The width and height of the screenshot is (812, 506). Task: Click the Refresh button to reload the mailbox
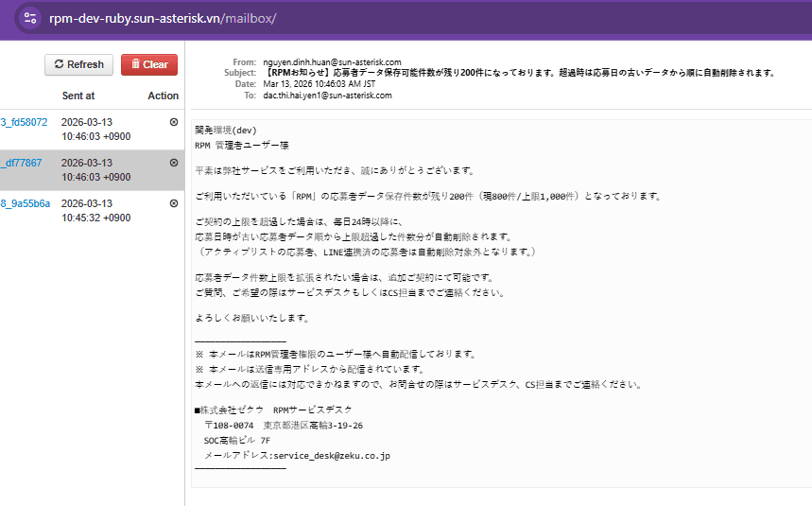[x=78, y=64]
